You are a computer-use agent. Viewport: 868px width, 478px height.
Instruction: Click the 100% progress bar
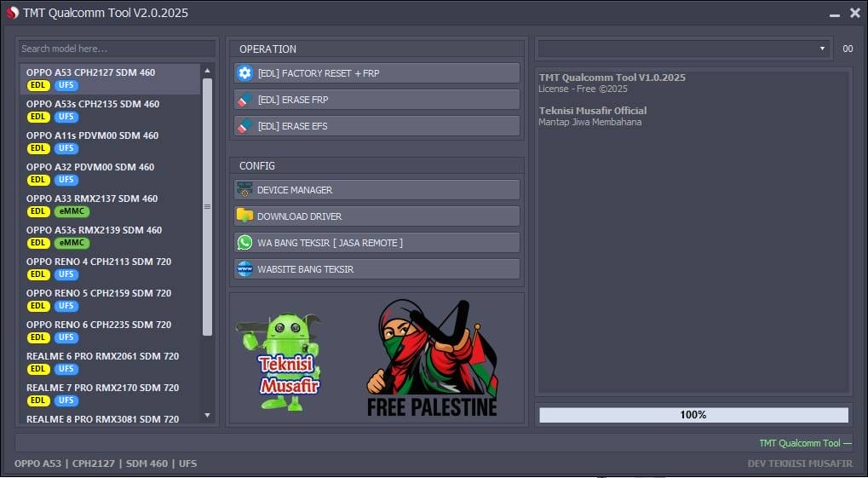coord(693,415)
